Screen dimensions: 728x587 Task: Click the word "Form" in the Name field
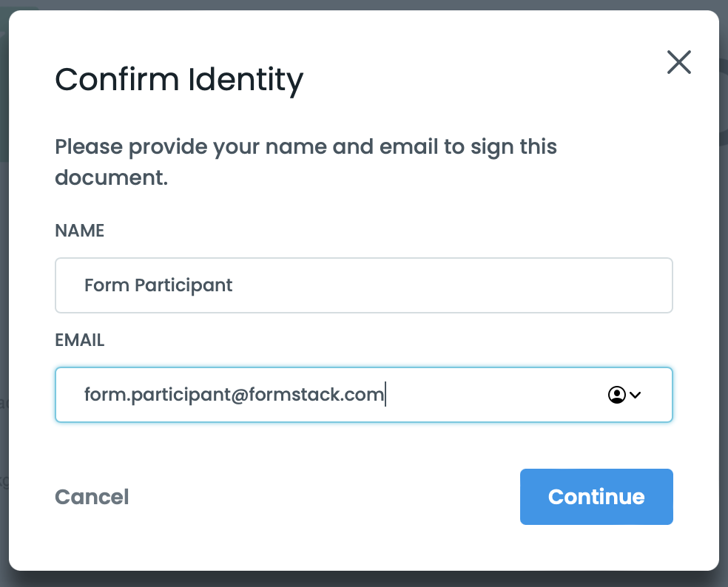tap(106, 285)
